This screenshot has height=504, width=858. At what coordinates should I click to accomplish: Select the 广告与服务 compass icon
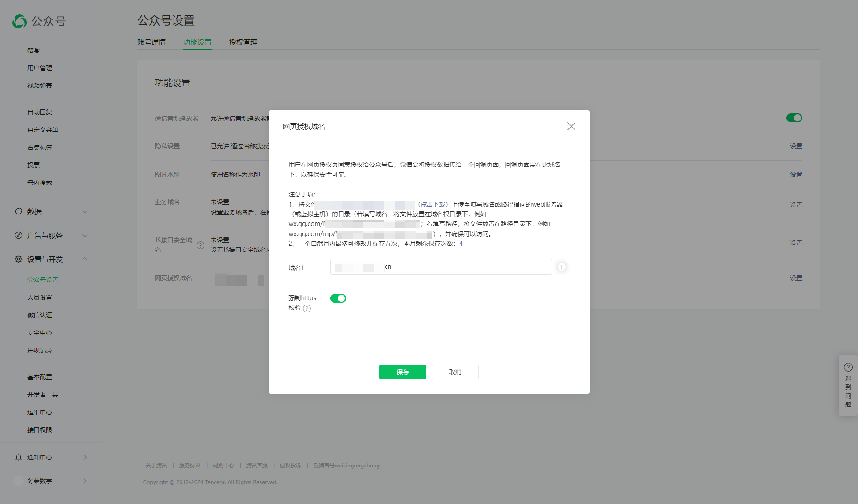pos(18,235)
